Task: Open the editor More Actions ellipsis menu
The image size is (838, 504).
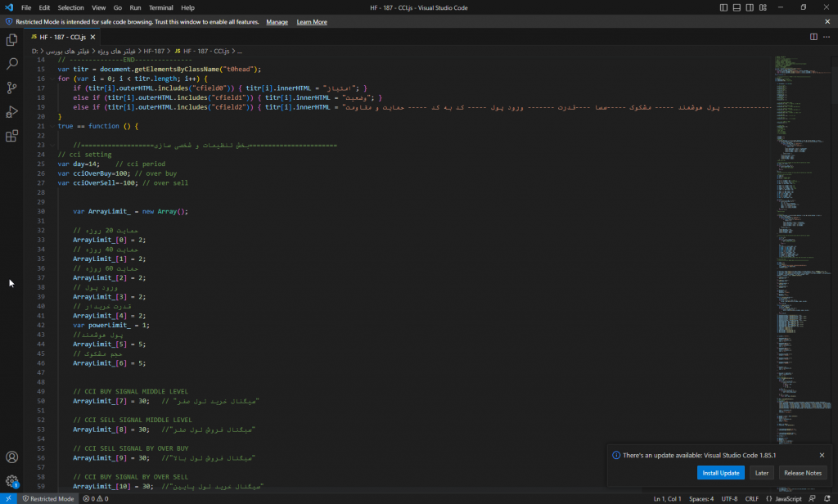Action: tap(827, 37)
